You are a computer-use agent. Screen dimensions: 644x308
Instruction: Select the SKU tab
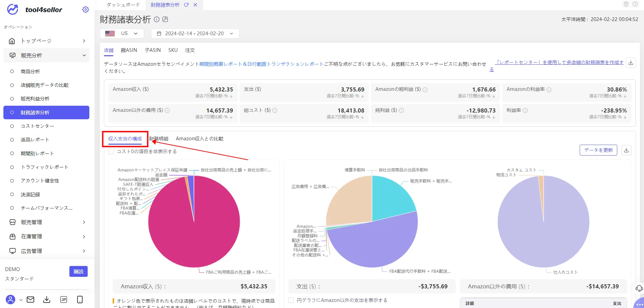(173, 50)
